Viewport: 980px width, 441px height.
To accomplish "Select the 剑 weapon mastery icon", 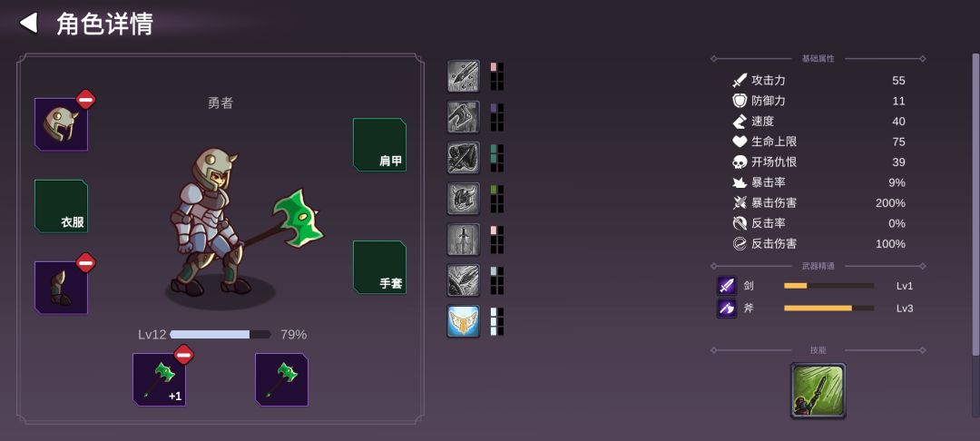I will [727, 286].
